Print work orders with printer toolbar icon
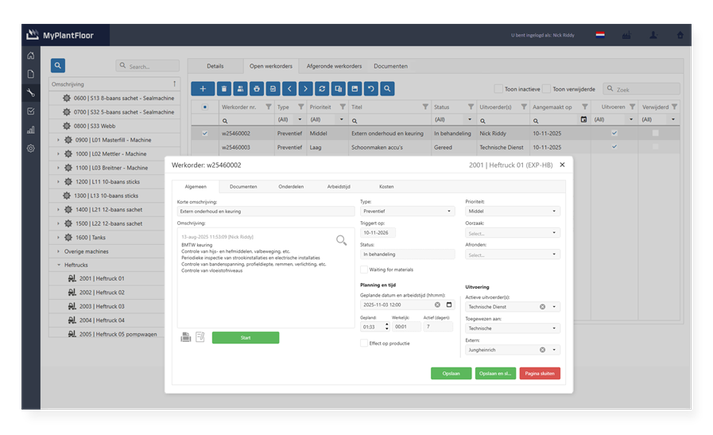This screenshot has width=713, height=435. (x=256, y=89)
